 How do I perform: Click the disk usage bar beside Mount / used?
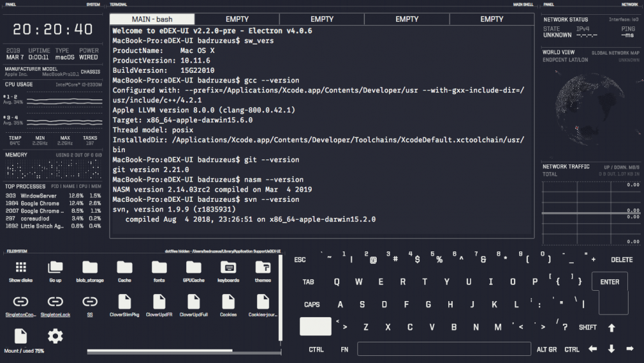tap(184, 351)
